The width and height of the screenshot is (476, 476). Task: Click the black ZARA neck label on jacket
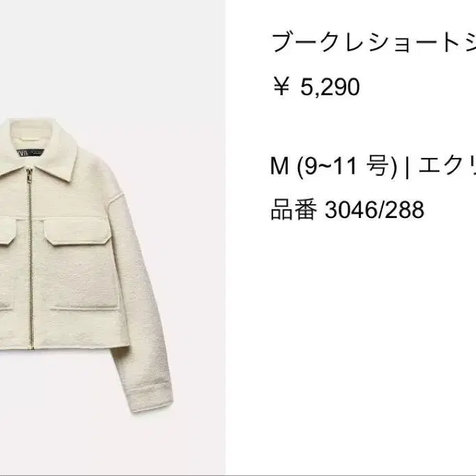coord(30,152)
